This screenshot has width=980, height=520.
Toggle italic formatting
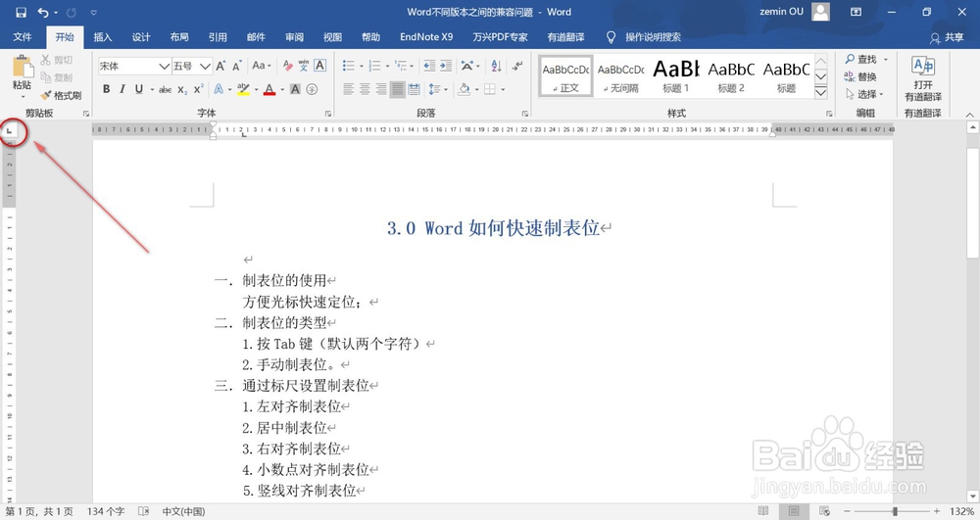point(122,89)
